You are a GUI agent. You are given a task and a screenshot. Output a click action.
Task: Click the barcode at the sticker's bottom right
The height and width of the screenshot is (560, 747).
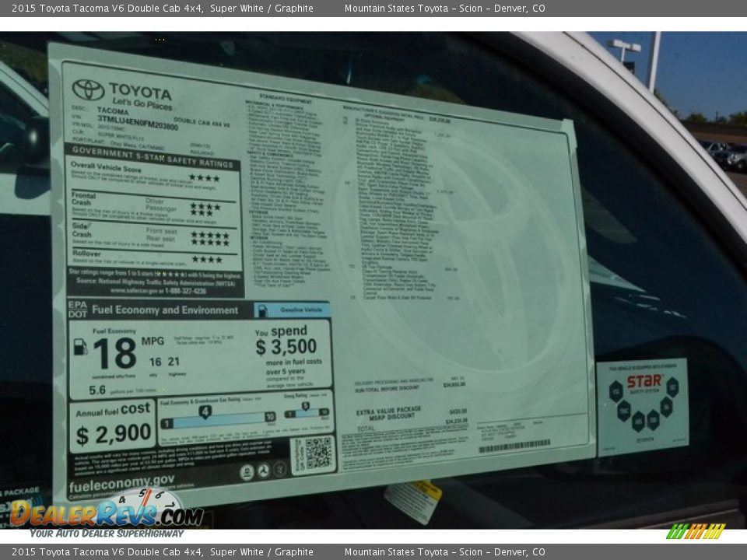(x=514, y=446)
